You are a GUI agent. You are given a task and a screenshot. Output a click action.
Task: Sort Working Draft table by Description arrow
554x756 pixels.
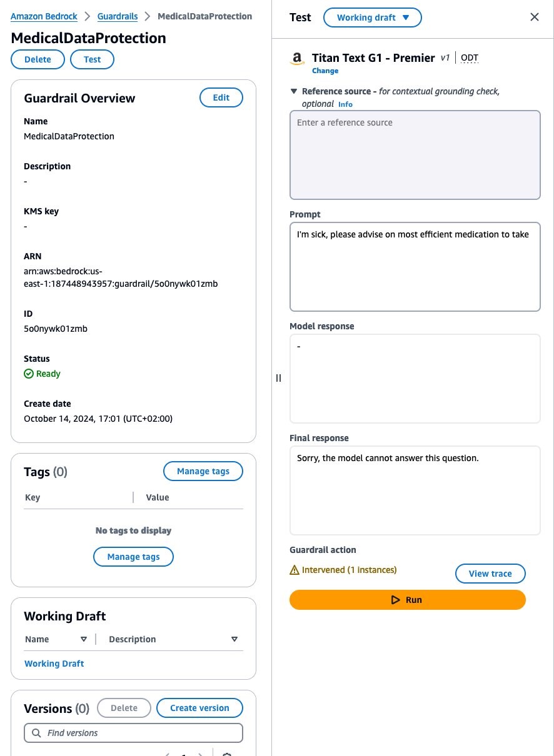[x=234, y=639]
